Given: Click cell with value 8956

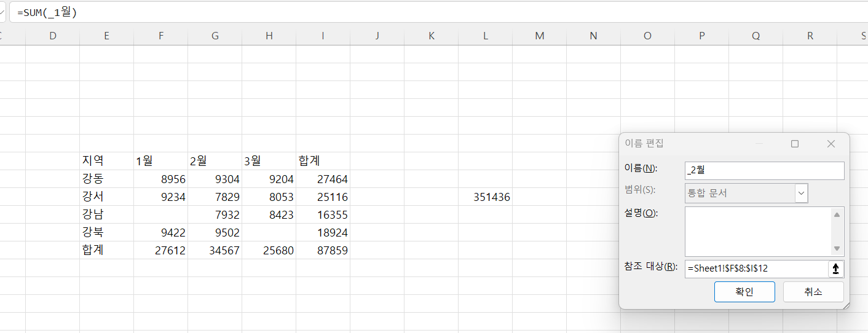Looking at the screenshot, I should pyautogui.click(x=161, y=179).
